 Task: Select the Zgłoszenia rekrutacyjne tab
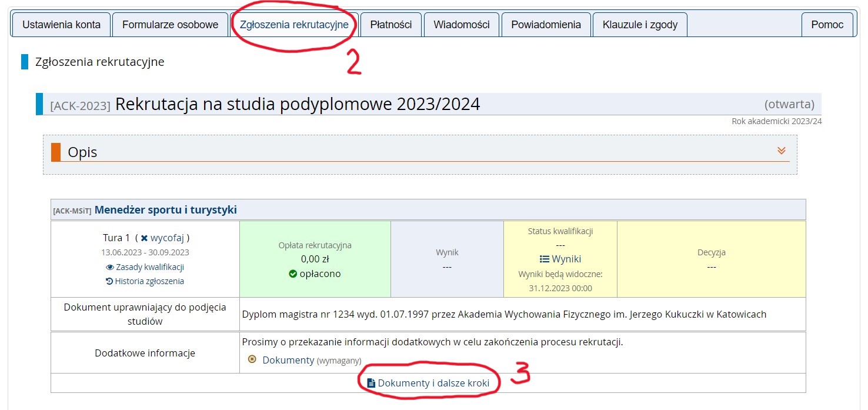(294, 24)
